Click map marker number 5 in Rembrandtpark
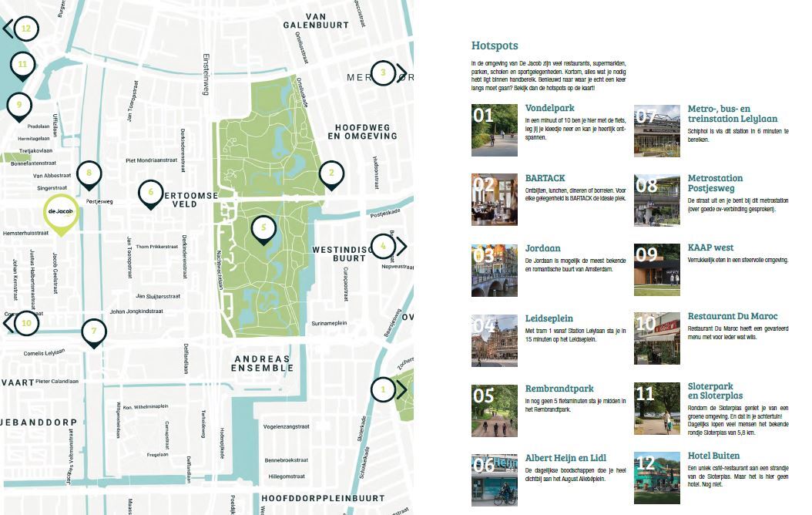 pos(263,227)
